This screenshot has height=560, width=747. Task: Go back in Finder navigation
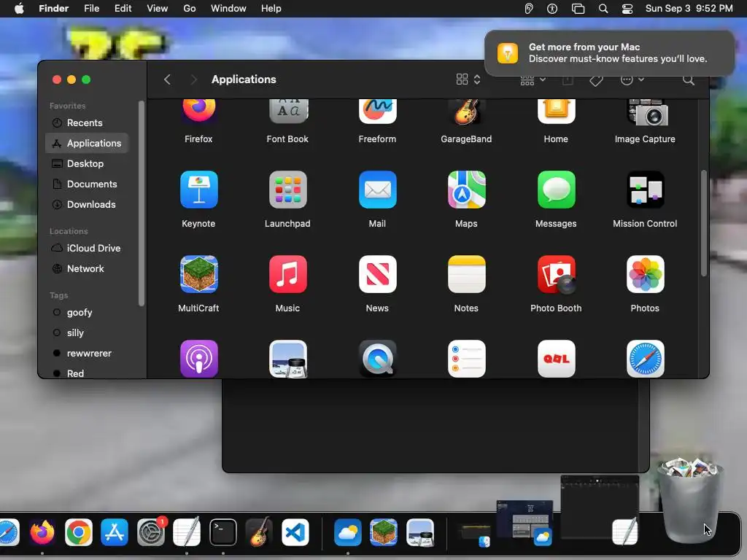point(167,79)
